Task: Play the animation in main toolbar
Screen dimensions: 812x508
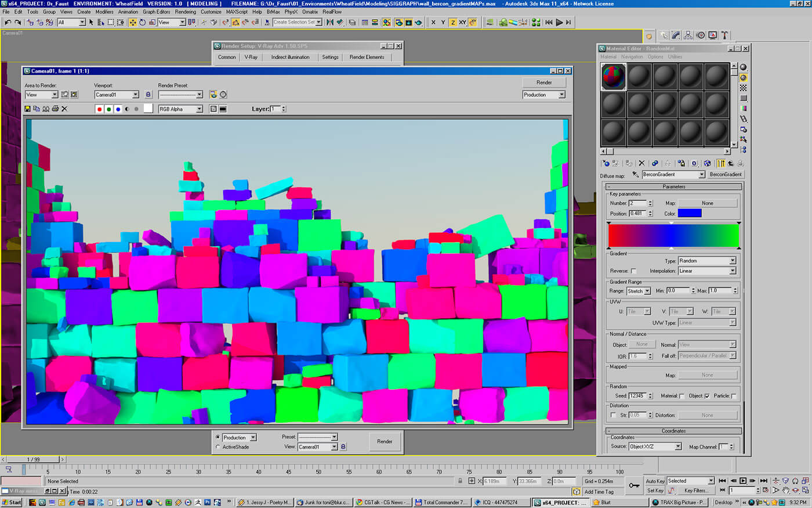Action: tap(559, 22)
